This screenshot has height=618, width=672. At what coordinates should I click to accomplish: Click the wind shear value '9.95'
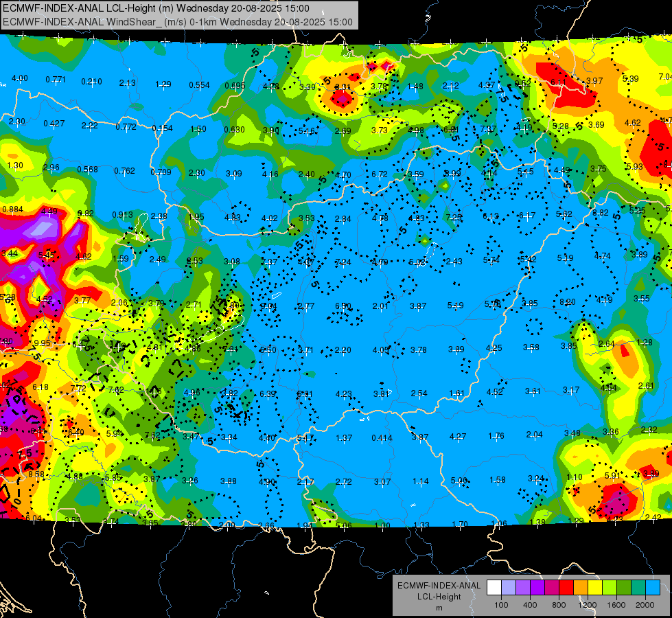point(43,343)
